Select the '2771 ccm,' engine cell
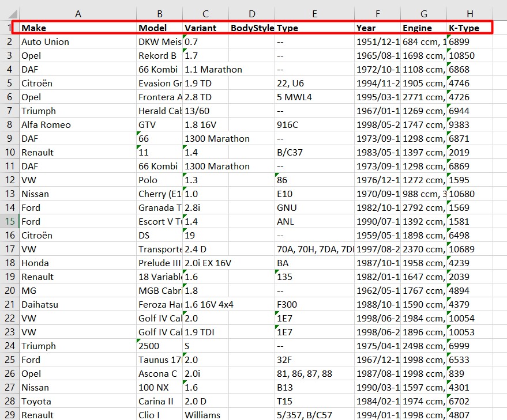The image size is (507, 420). [423, 97]
